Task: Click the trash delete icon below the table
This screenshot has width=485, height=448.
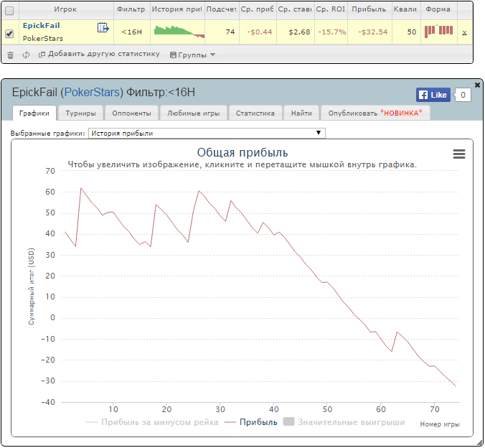Action: 11,55
